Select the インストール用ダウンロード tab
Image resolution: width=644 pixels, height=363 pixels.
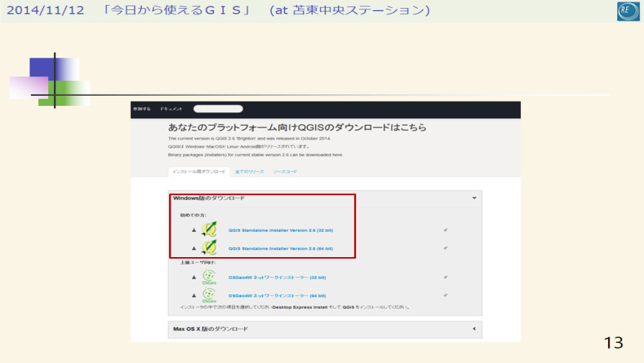pos(199,172)
